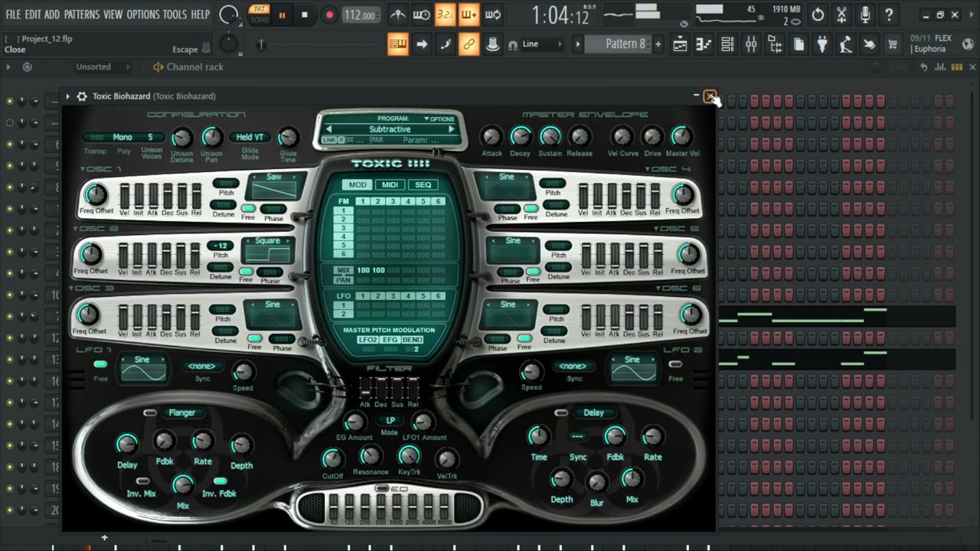Toggle the blend recording overdub icon
This screenshot has height=551, width=980.
[469, 15]
